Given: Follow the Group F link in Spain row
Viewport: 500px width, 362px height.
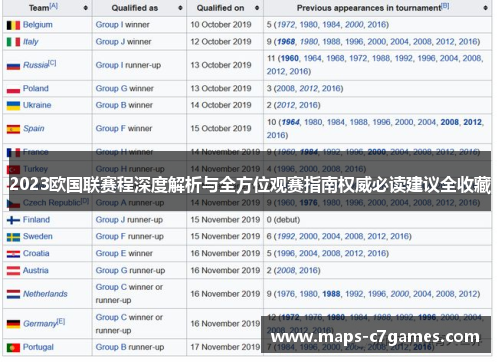Looking at the screenshot, I should pyautogui.click(x=111, y=129).
